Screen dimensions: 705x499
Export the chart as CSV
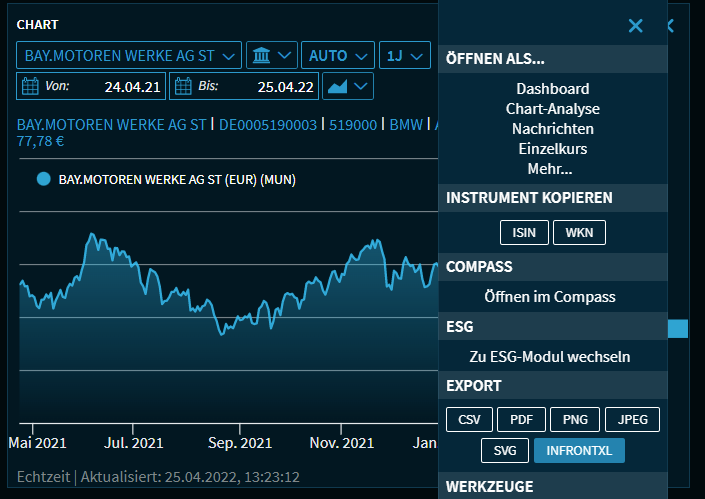469,419
